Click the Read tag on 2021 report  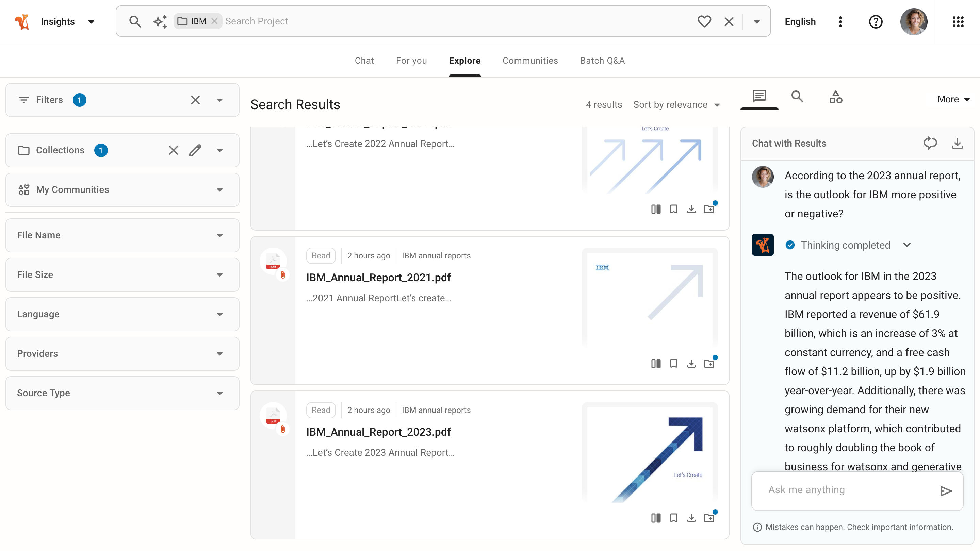click(321, 255)
